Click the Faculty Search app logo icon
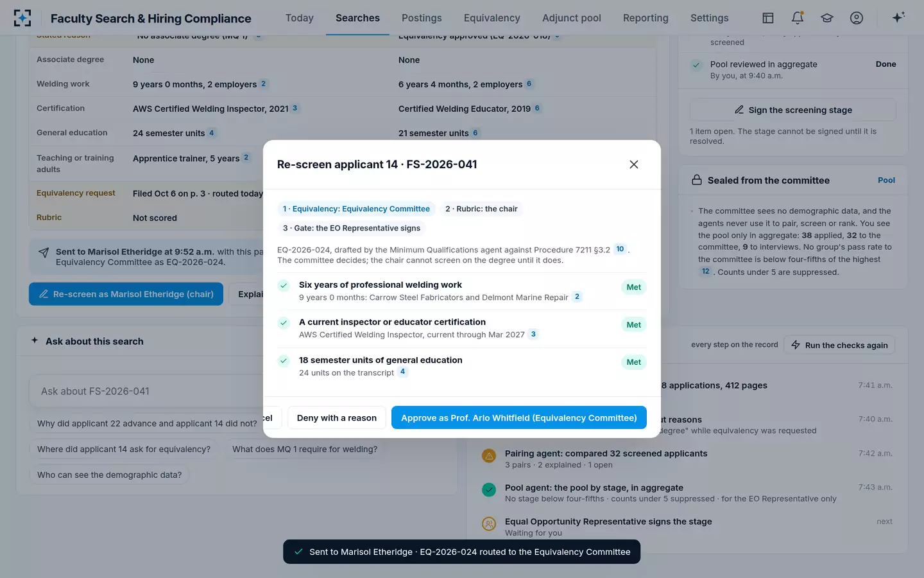The height and width of the screenshot is (578, 924). click(x=22, y=18)
